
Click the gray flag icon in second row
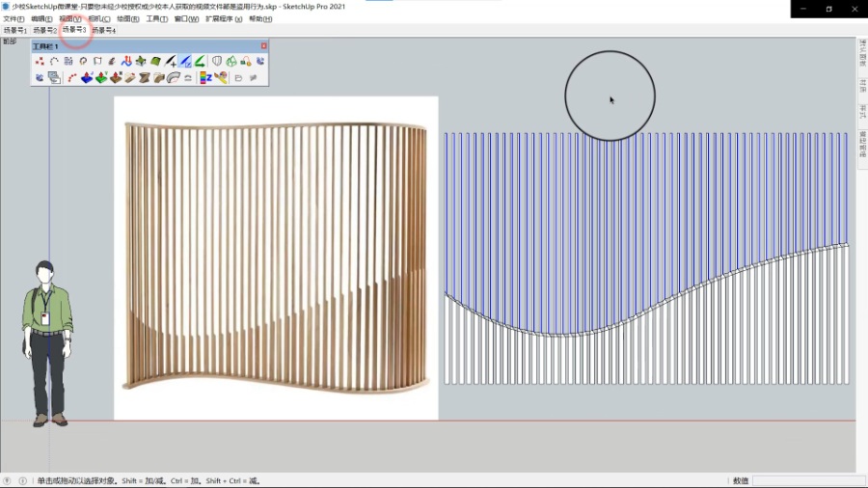[x=238, y=78]
